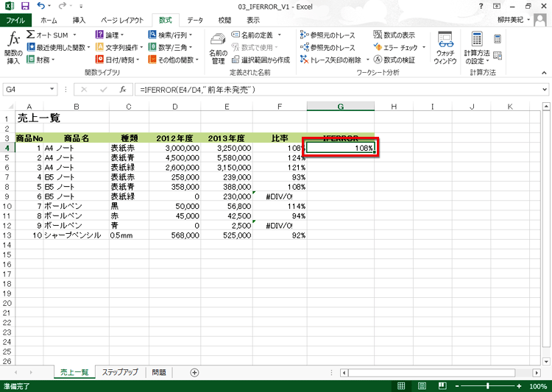Switch to the Review (校閲) tab
Screen dimensions: 552x392
point(224,20)
